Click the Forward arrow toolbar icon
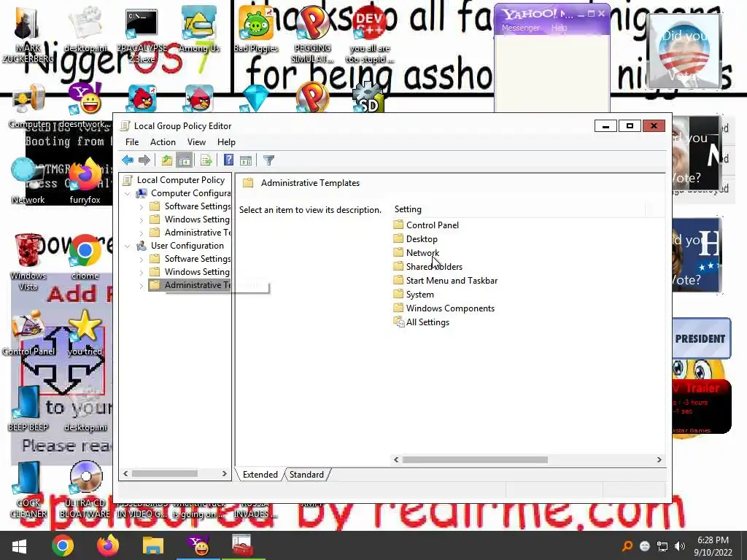 tap(144, 160)
